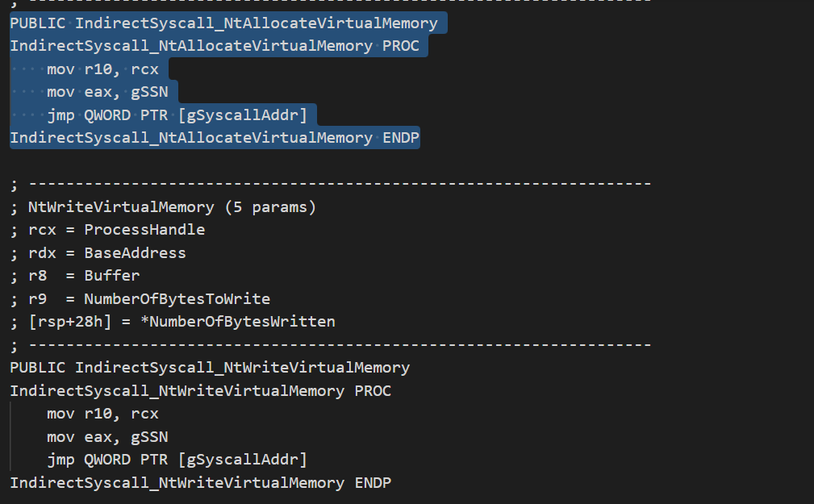
Task: Click the IndirectSyscall_NtAllocateVirtualMemory ENDP line
Action: [x=215, y=138]
